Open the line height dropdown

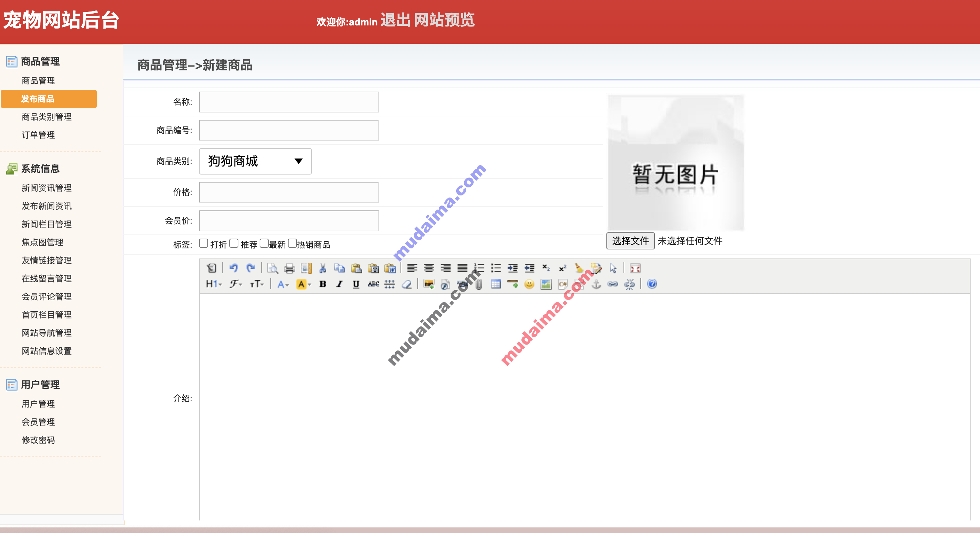[390, 284]
